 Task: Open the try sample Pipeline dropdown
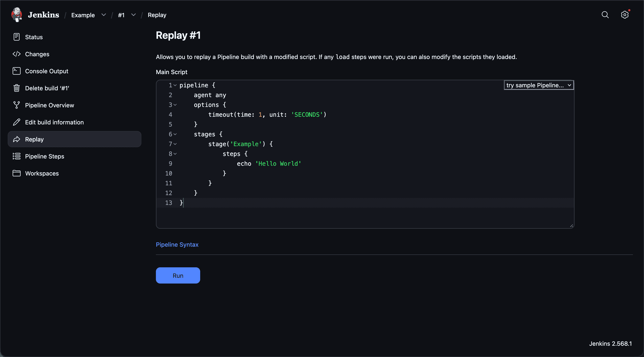pyautogui.click(x=539, y=85)
